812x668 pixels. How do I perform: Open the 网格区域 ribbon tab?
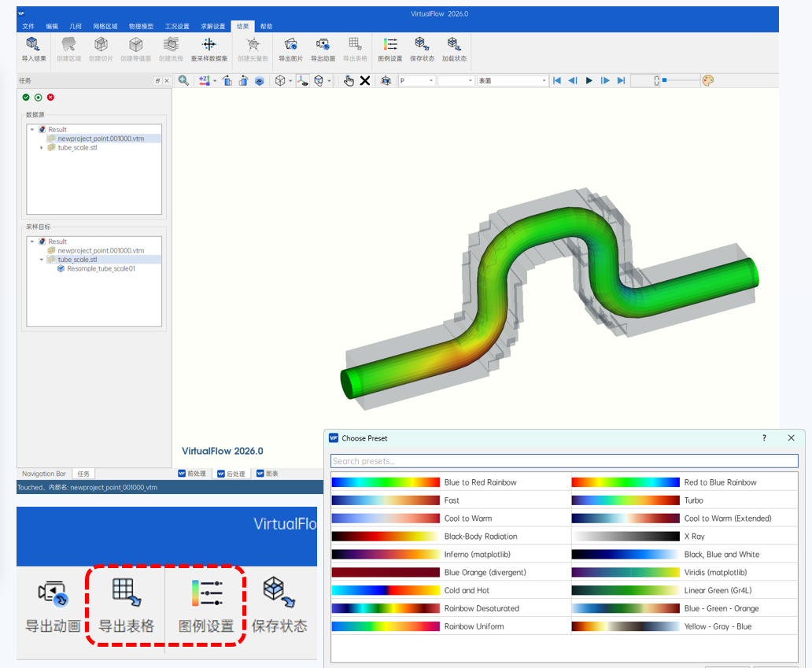coord(105,27)
